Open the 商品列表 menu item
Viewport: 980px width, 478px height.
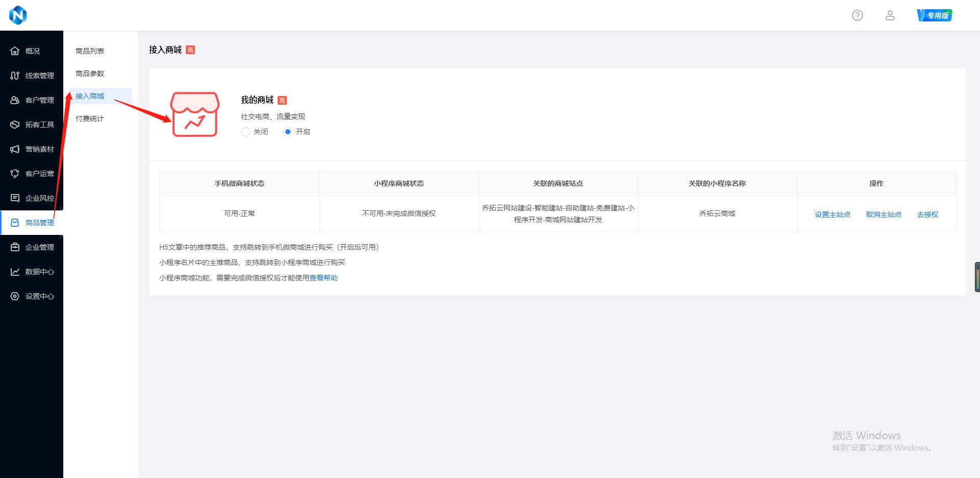pos(90,51)
